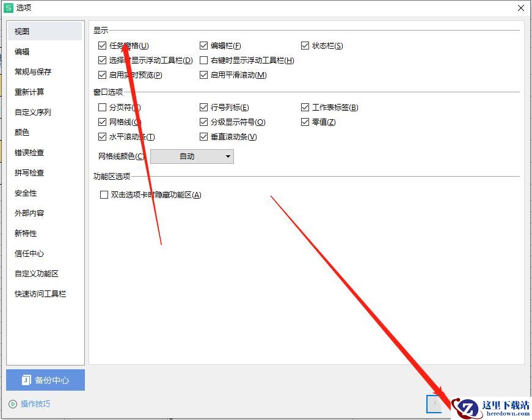This screenshot has width=532, height=420.
Task: Click the 自动 color dropdown arrow
Action: tap(228, 157)
